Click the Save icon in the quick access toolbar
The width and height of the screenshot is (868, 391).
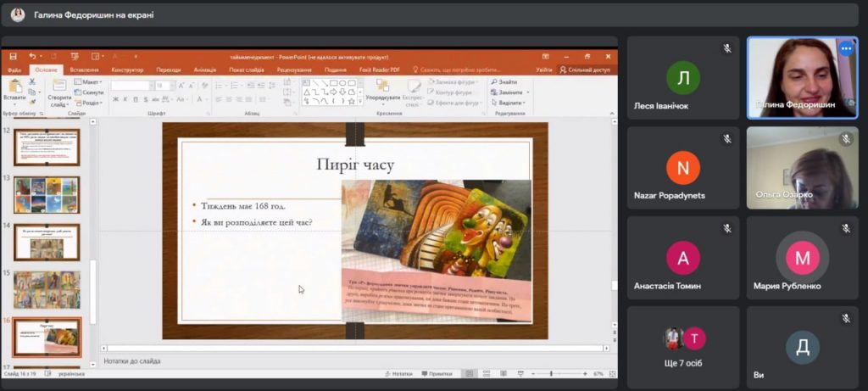(13, 57)
